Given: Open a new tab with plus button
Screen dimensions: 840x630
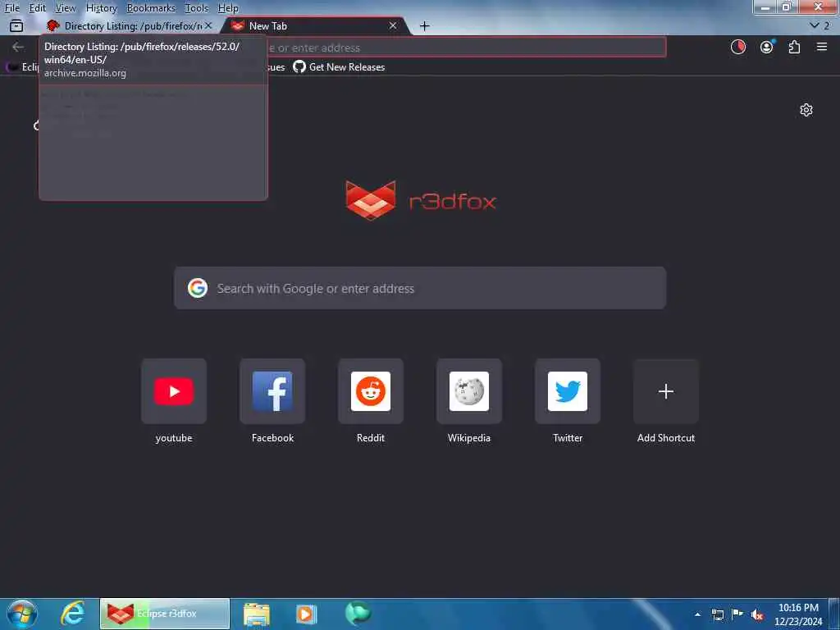Looking at the screenshot, I should pyautogui.click(x=424, y=25).
